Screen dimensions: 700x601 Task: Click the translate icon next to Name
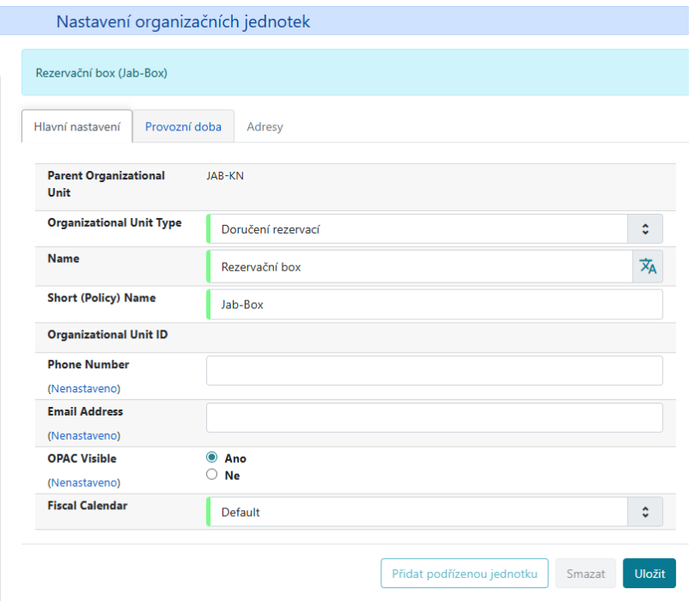point(648,266)
